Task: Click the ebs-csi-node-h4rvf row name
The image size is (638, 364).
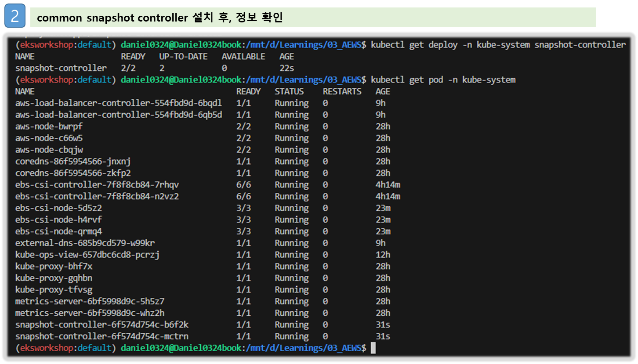Action: pos(59,220)
